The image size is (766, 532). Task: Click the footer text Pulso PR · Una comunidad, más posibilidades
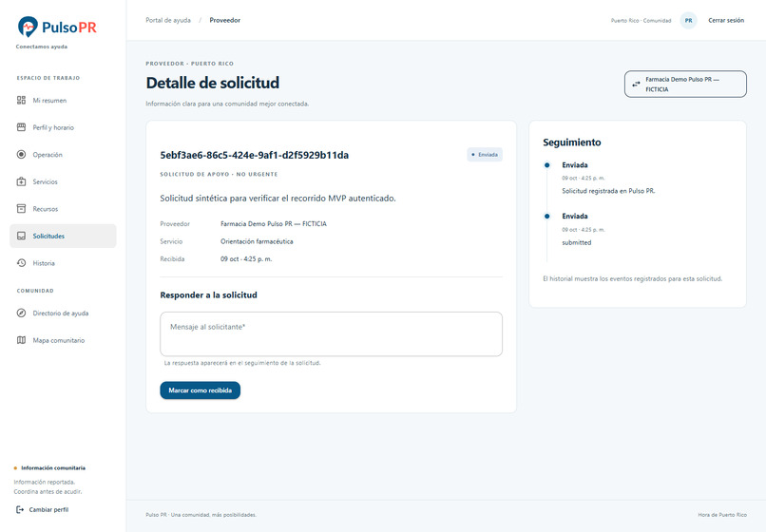pos(201,515)
